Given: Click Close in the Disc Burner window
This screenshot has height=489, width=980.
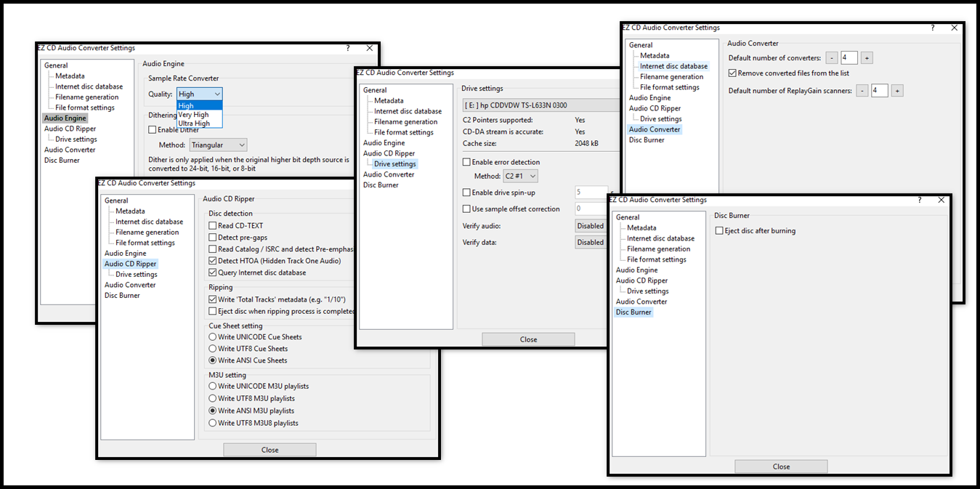Looking at the screenshot, I should [781, 466].
